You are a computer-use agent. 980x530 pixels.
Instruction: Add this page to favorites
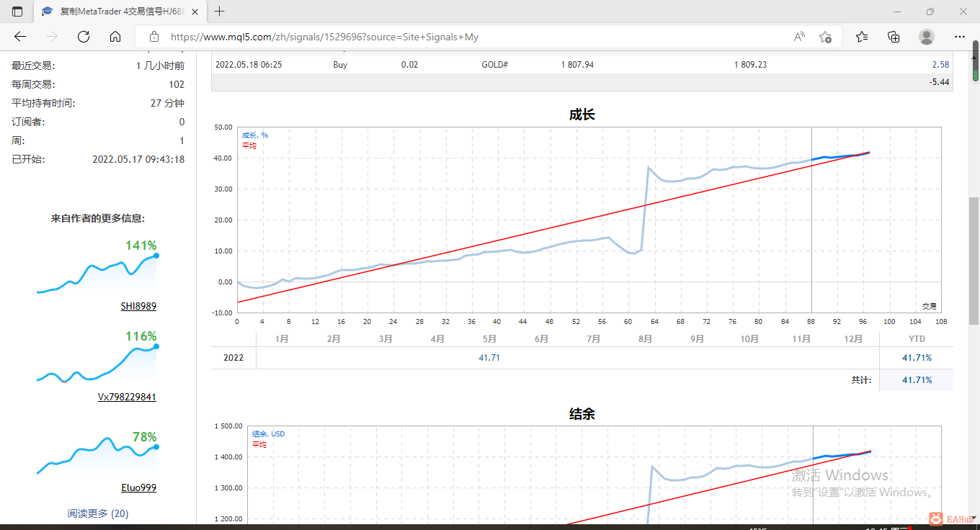coord(826,37)
